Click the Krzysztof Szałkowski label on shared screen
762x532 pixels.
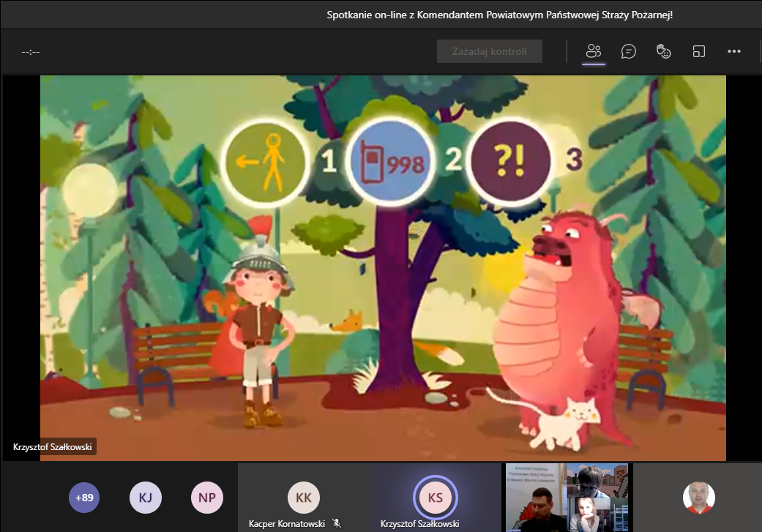[53, 446]
